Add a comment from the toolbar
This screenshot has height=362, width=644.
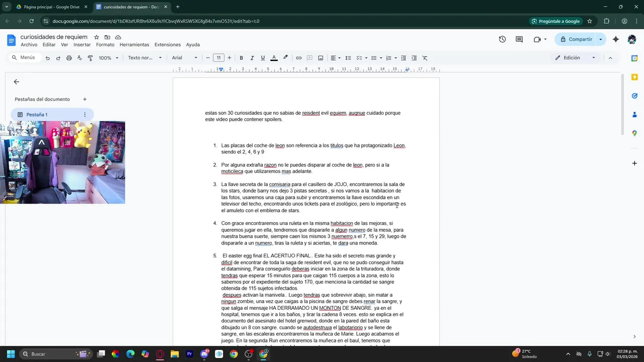point(310,58)
